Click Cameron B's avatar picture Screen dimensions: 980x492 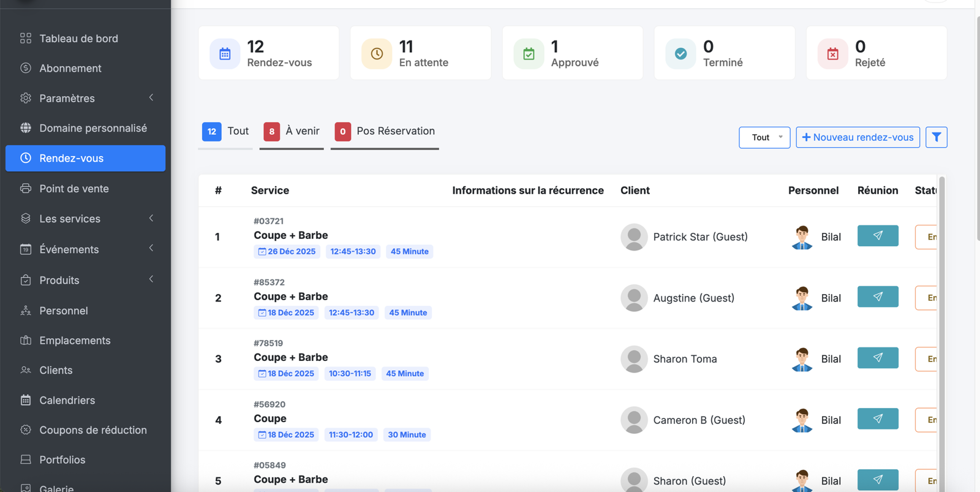pyautogui.click(x=634, y=420)
